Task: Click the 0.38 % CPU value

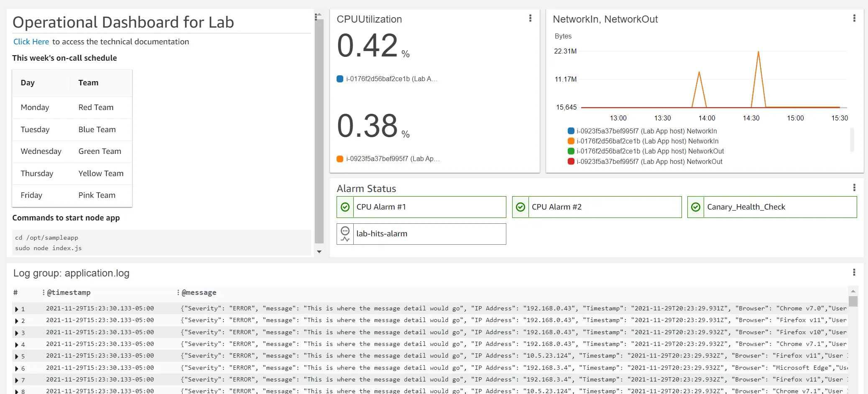Action: (373, 125)
